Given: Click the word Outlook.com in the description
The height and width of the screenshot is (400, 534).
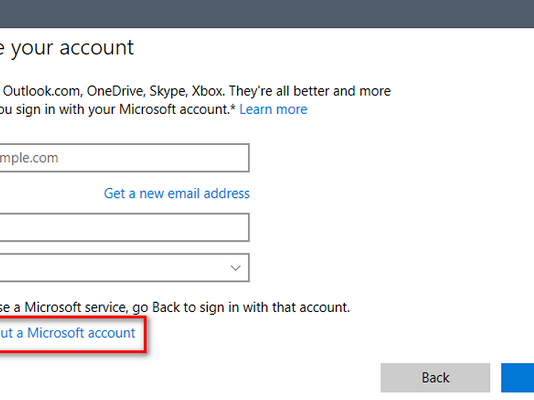Looking at the screenshot, I should click(x=42, y=91).
